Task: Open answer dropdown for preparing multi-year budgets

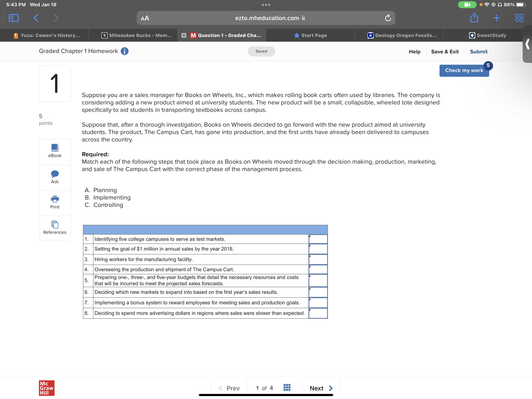Action: pyautogui.click(x=318, y=280)
